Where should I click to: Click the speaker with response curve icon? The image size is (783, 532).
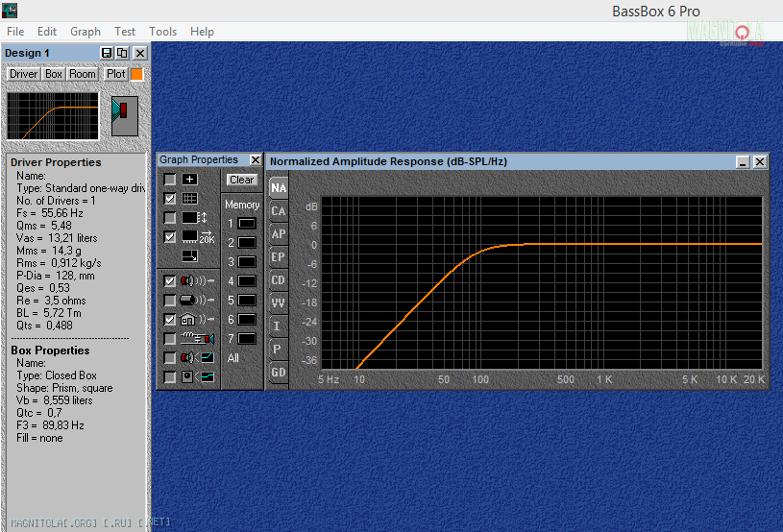pyautogui.click(x=197, y=357)
